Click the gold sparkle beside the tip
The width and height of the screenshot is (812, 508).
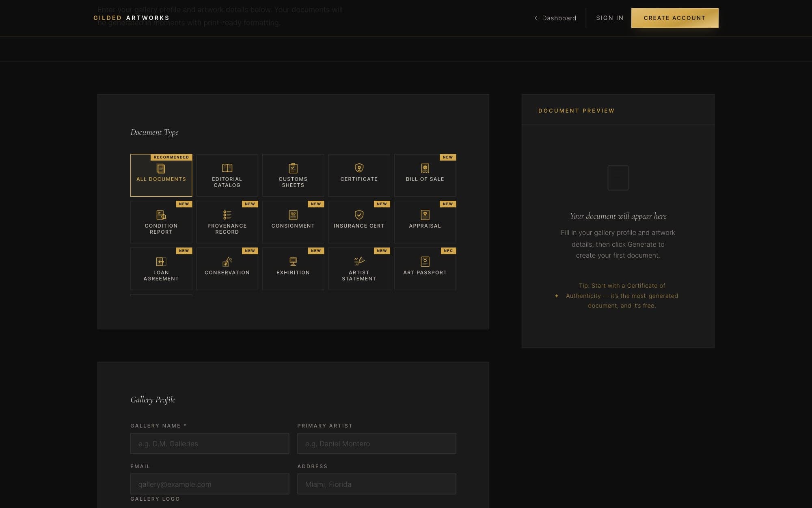tap(557, 296)
